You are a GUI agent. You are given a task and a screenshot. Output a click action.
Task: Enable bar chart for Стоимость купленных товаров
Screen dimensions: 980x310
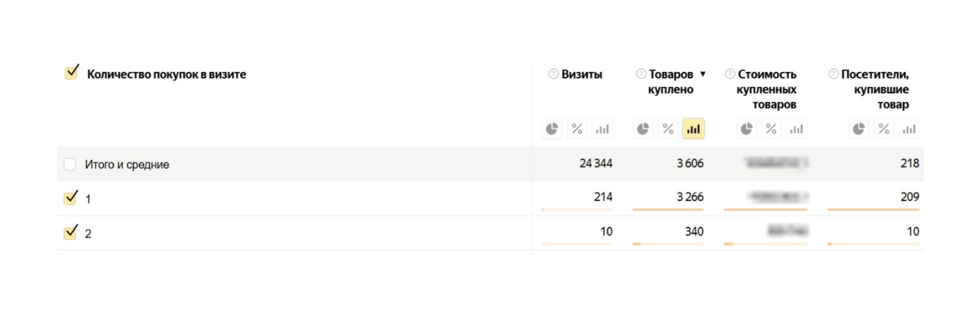(796, 129)
